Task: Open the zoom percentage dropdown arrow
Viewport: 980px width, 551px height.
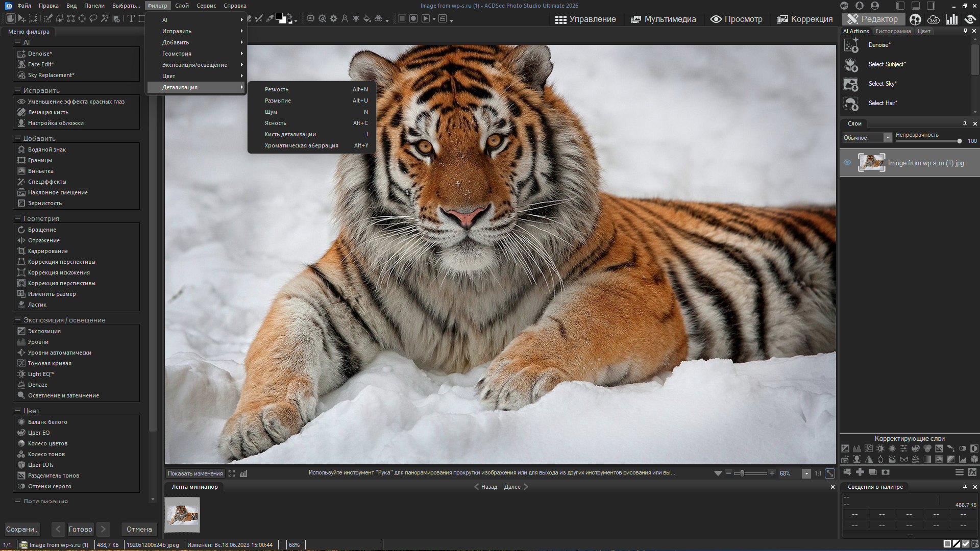Action: 806,473
